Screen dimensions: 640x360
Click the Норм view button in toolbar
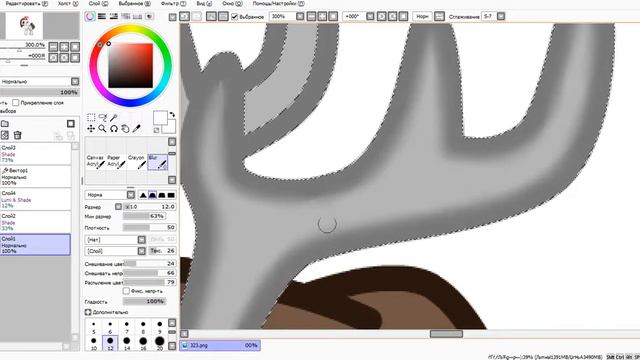(x=422, y=16)
